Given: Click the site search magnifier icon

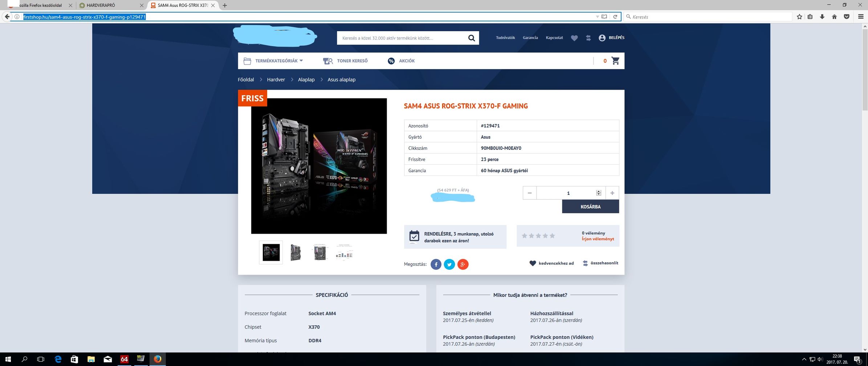Looking at the screenshot, I should [x=471, y=38].
